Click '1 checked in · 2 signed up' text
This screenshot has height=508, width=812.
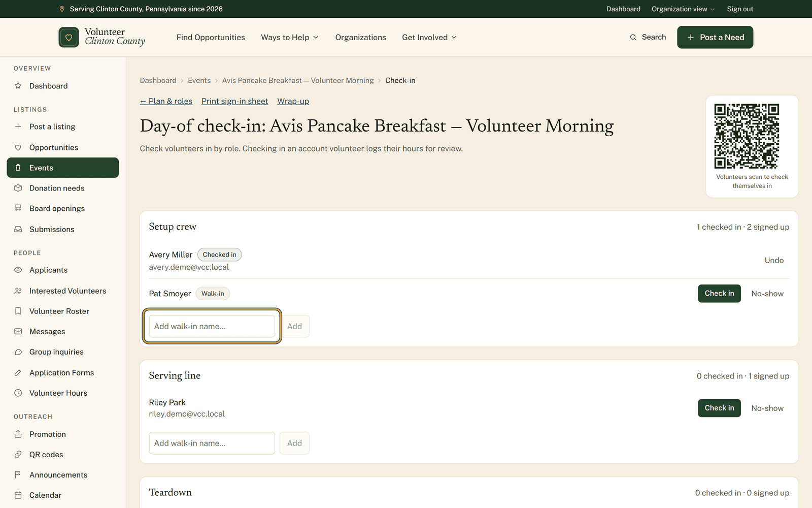(743, 227)
